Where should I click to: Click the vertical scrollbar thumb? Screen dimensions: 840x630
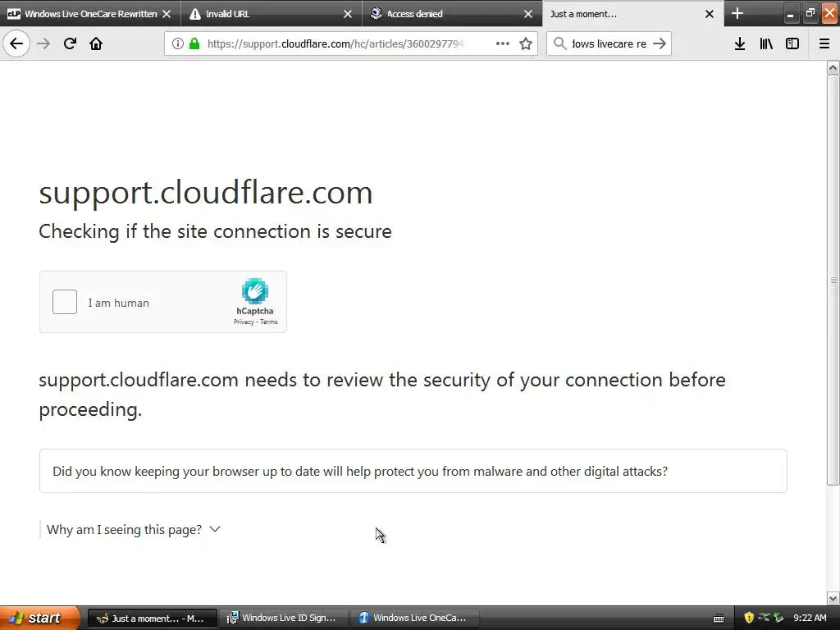833,280
